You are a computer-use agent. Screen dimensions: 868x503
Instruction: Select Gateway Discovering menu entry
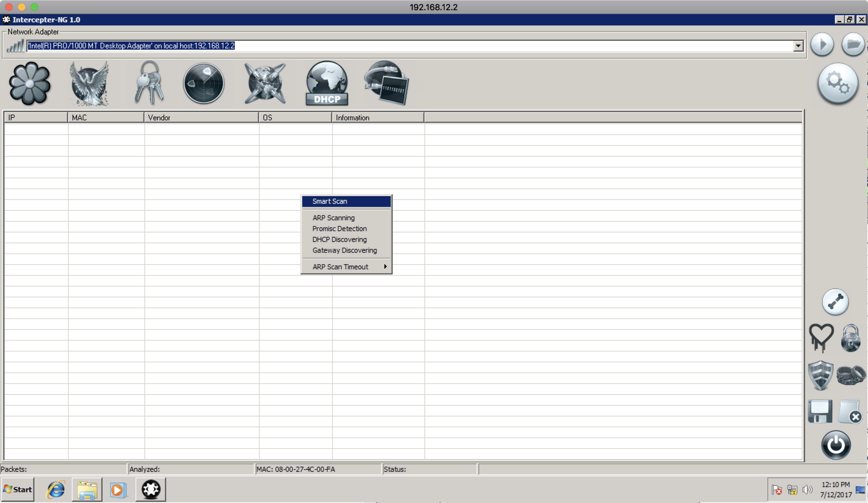pos(346,251)
